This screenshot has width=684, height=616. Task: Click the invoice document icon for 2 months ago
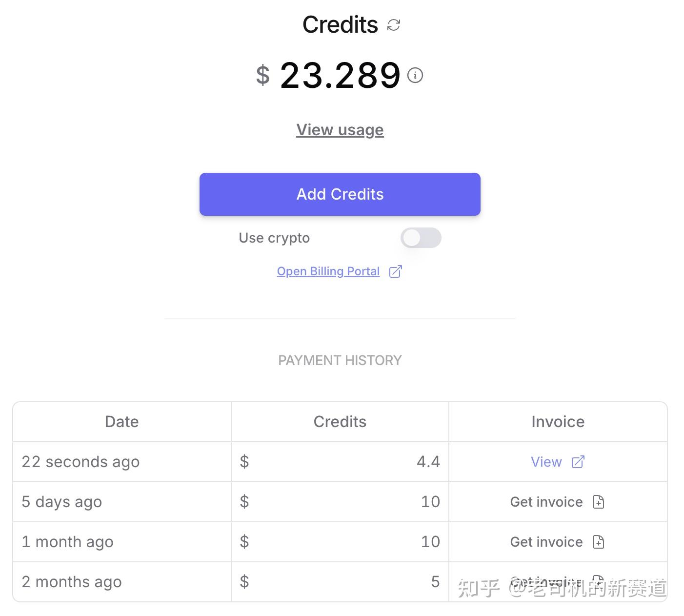[x=598, y=581]
